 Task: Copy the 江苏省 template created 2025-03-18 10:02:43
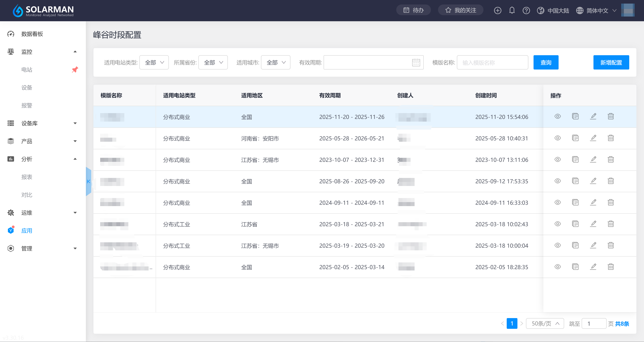[x=575, y=224]
